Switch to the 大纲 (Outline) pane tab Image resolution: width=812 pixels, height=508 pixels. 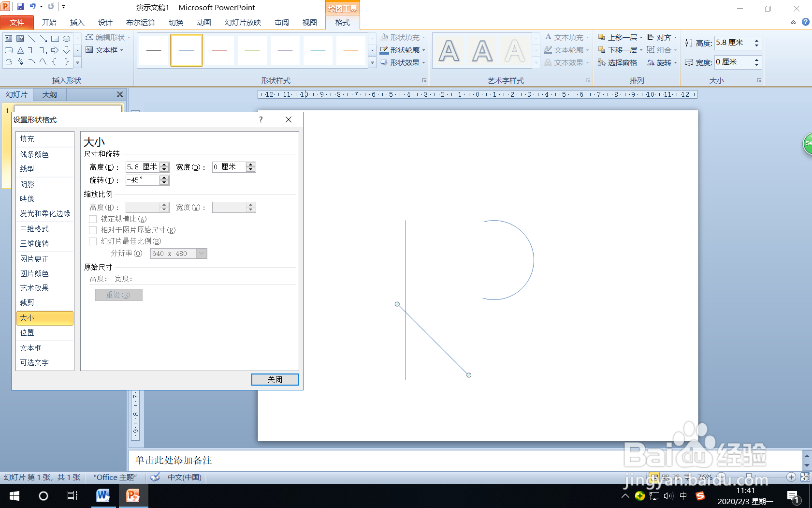pos(49,94)
